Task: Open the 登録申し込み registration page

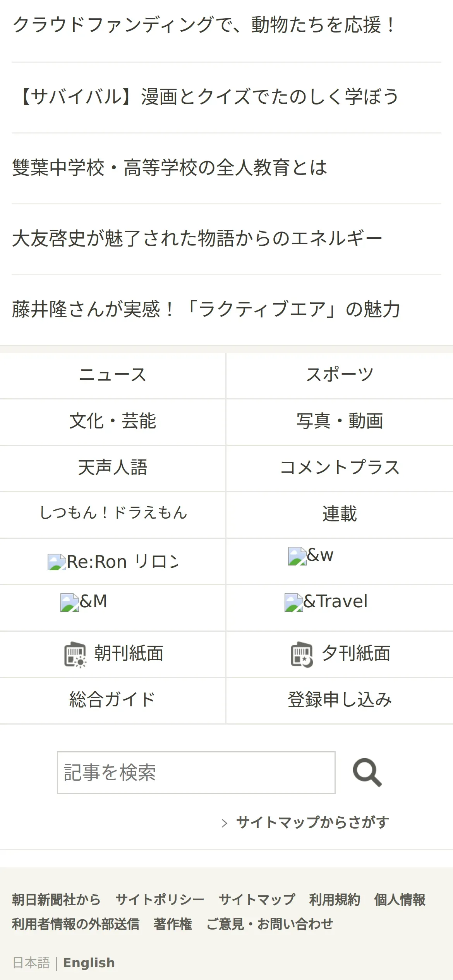Action: click(x=340, y=700)
